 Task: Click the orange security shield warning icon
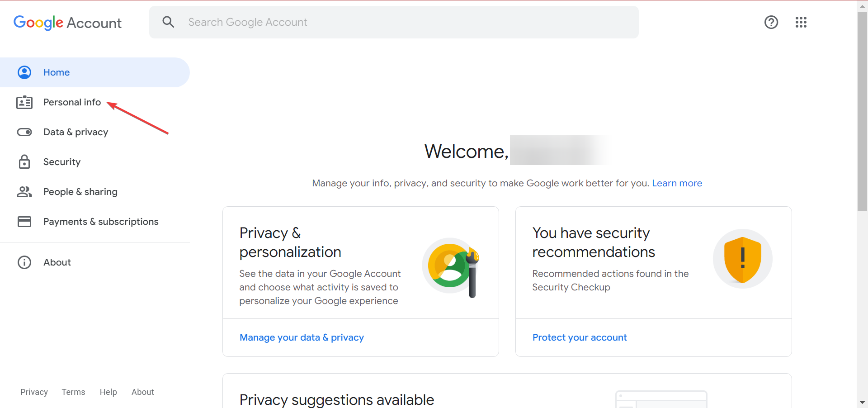click(x=743, y=259)
